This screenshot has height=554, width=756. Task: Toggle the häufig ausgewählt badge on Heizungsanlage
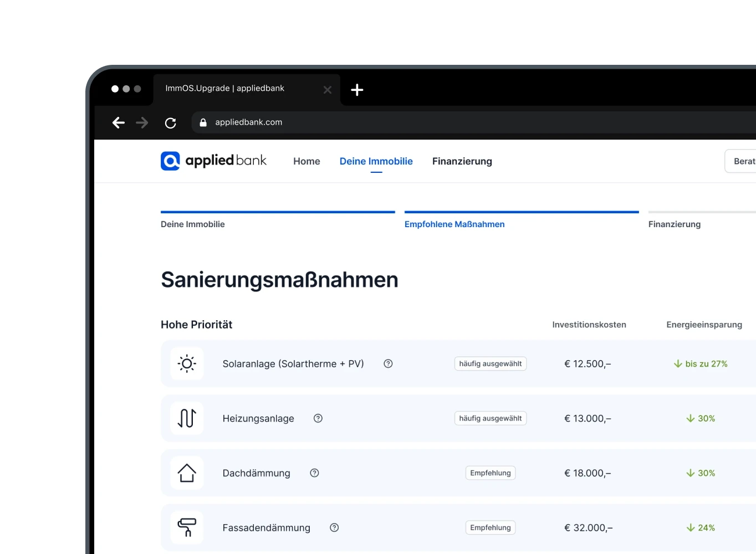click(x=490, y=418)
